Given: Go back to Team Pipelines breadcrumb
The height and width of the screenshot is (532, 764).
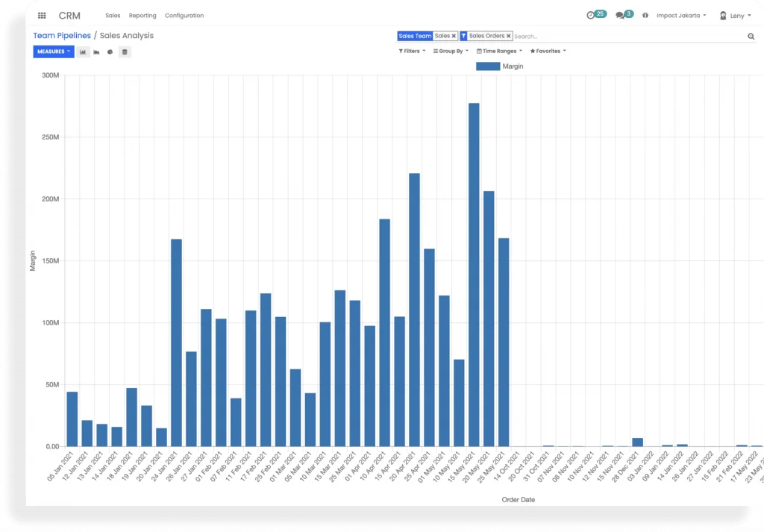Looking at the screenshot, I should pyautogui.click(x=62, y=36).
